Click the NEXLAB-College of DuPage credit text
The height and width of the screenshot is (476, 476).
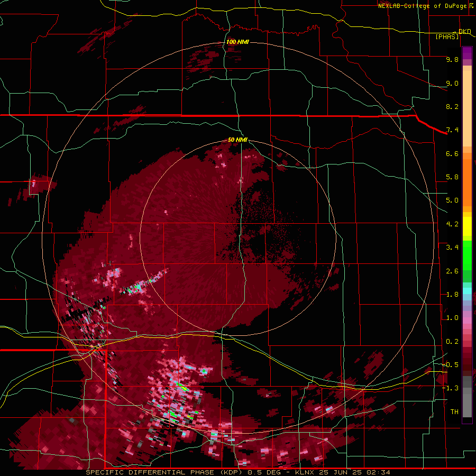pyautogui.click(x=422, y=6)
